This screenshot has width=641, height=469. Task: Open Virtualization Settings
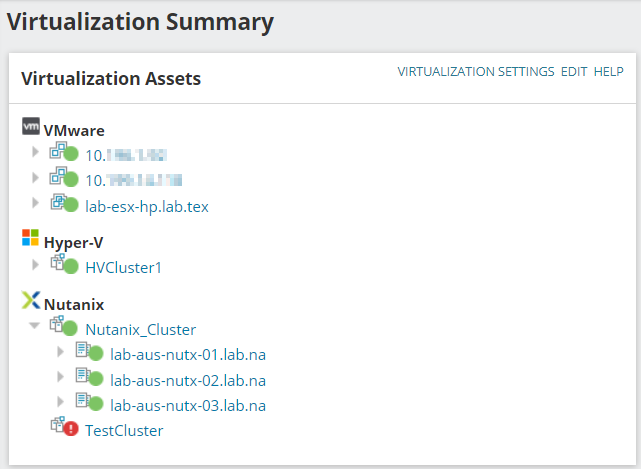coord(476,72)
